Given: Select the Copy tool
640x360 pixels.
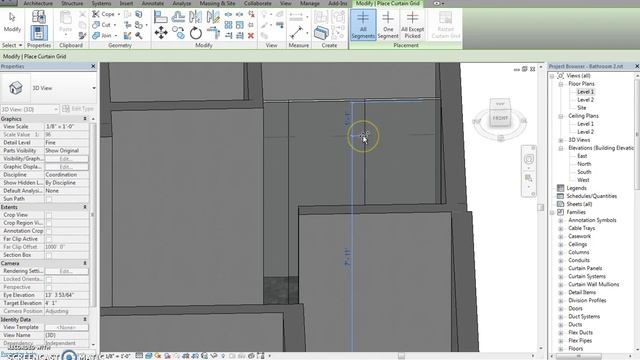Looking at the screenshot, I should 178,33.
